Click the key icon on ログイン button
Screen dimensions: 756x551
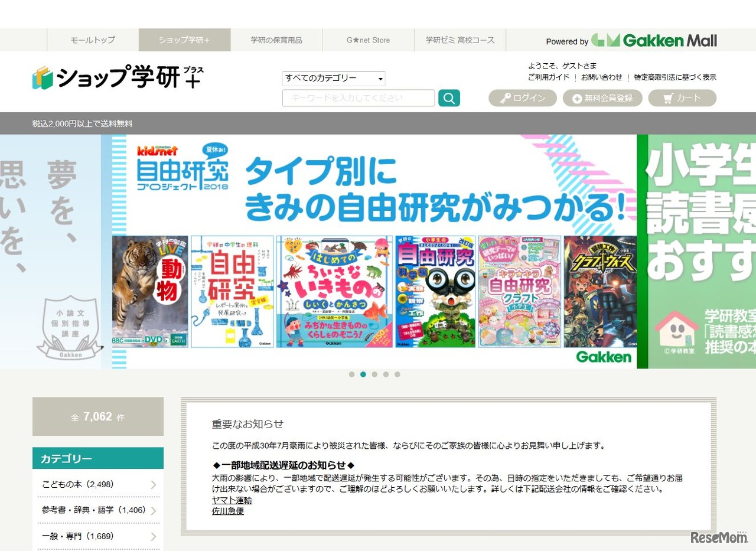point(506,98)
